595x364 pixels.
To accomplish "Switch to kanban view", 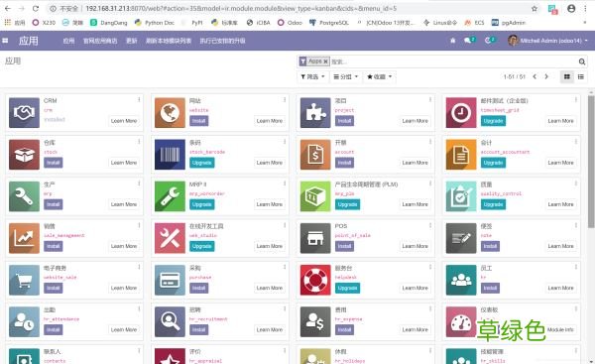I will point(567,76).
